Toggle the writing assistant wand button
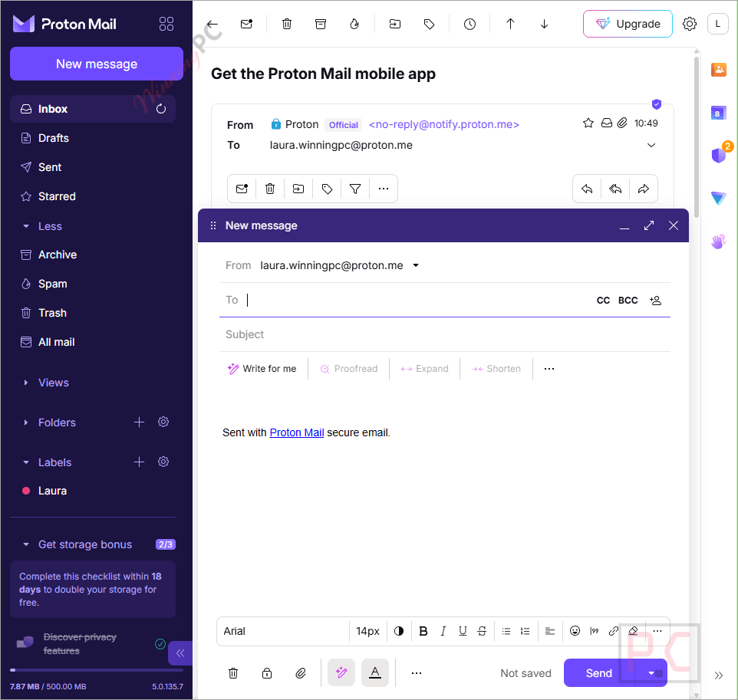738x700 pixels. (341, 672)
